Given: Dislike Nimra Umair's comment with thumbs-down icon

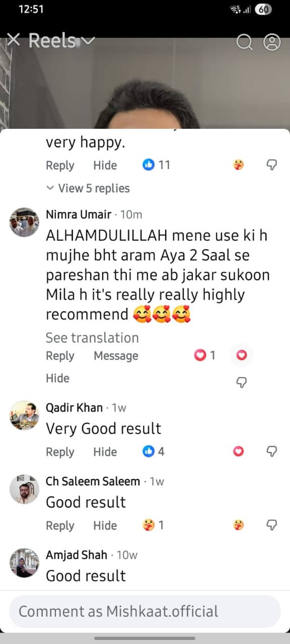Looking at the screenshot, I should [241, 383].
